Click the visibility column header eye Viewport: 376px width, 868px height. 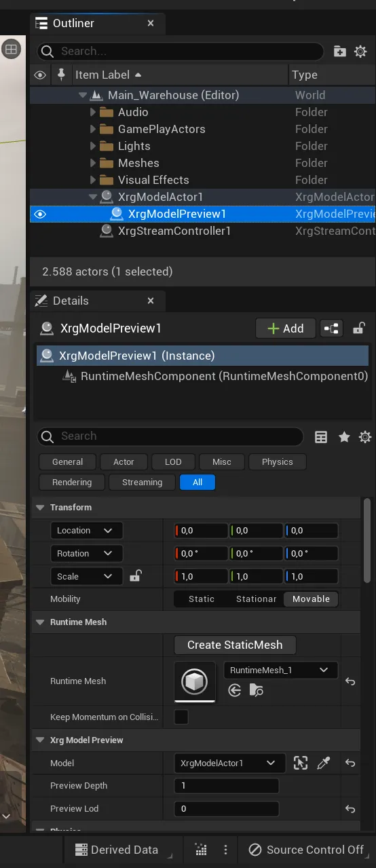[40, 75]
